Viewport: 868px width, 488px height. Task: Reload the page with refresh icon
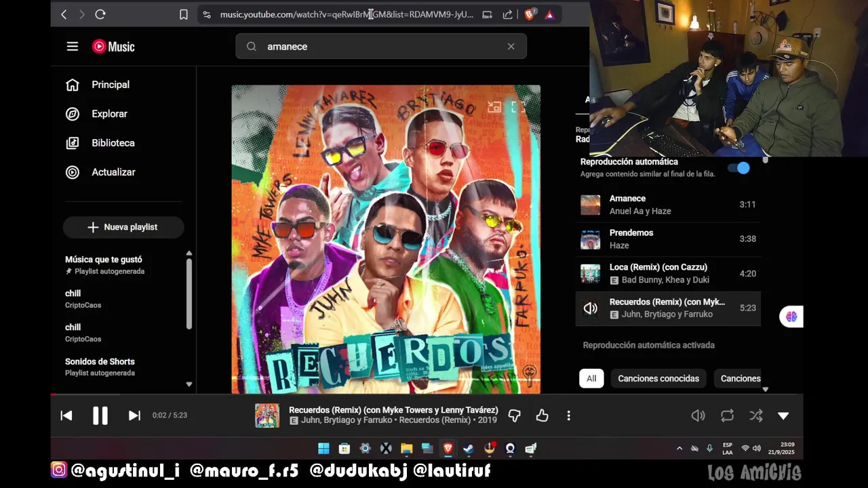[x=100, y=14]
